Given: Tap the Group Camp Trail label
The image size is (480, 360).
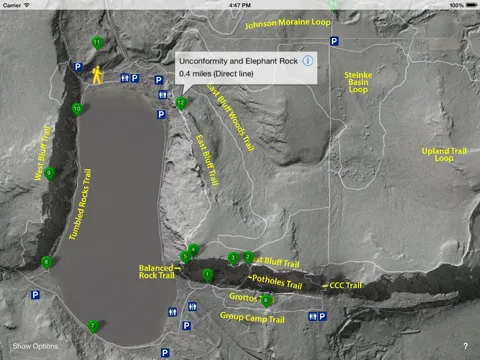Looking at the screenshot, I should (x=252, y=318).
